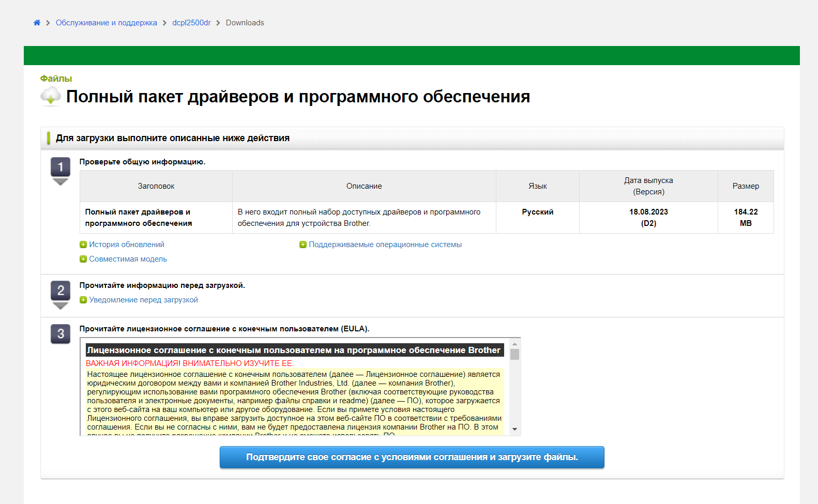Click the Размер column header
Screen dimensions: 818x504
pyautogui.click(x=746, y=186)
